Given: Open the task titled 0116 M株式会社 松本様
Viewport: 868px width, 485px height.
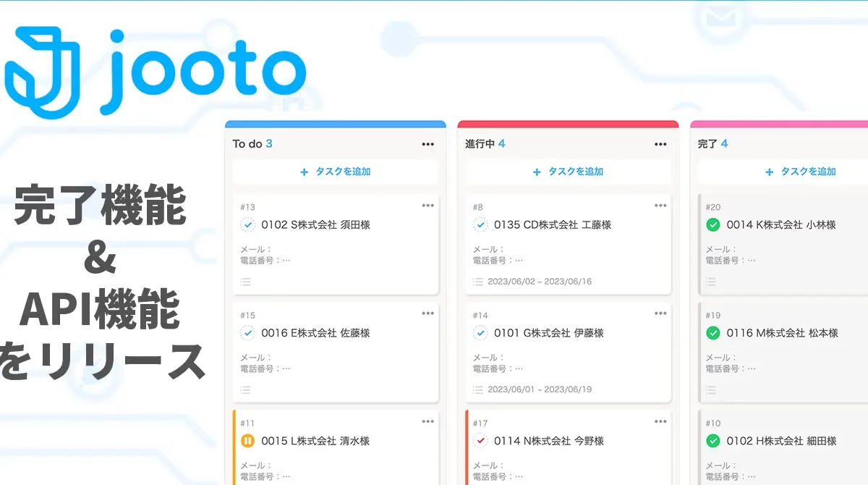Looking at the screenshot, I should tap(783, 333).
